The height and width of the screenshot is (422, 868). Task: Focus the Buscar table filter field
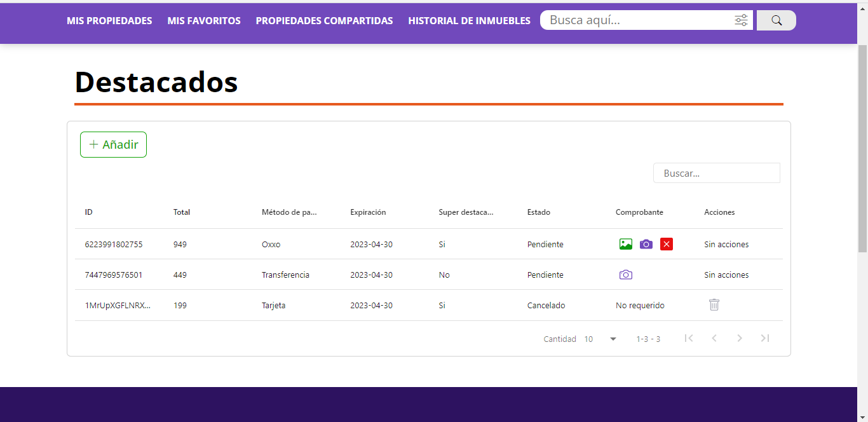point(716,173)
